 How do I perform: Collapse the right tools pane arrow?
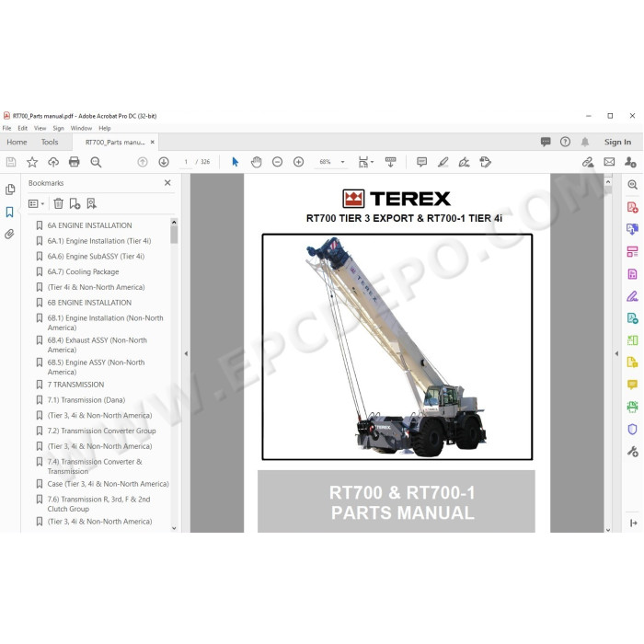[x=616, y=353]
